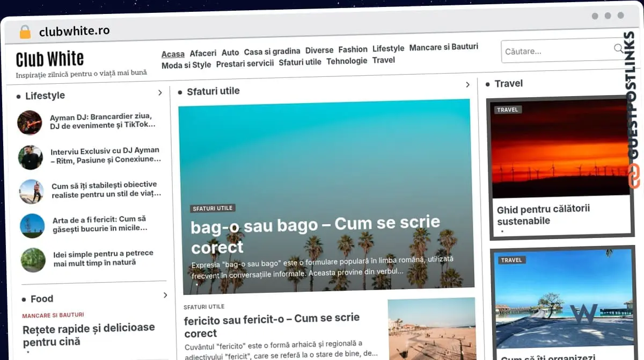Select the Tehnologie menu item
The height and width of the screenshot is (360, 644).
tap(347, 61)
